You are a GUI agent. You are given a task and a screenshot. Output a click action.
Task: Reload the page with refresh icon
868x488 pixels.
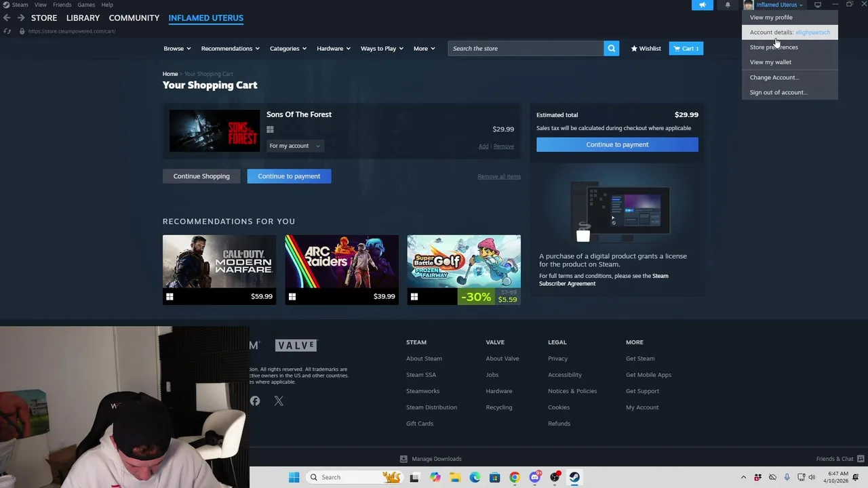click(7, 31)
